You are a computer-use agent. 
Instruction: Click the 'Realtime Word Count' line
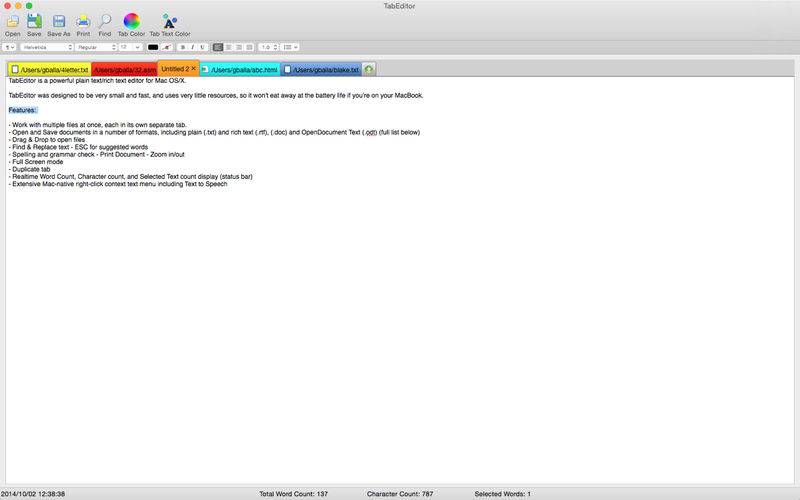131,177
